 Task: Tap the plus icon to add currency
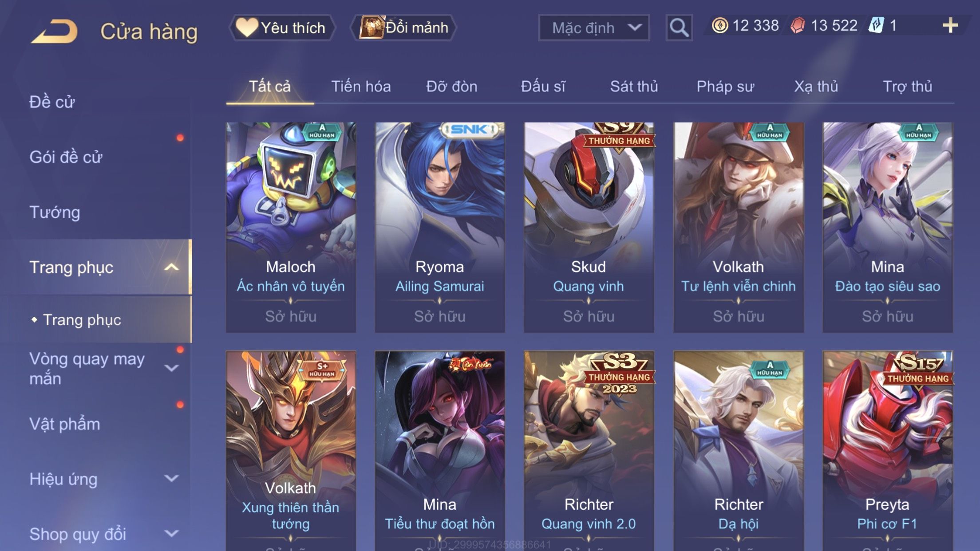click(x=950, y=25)
